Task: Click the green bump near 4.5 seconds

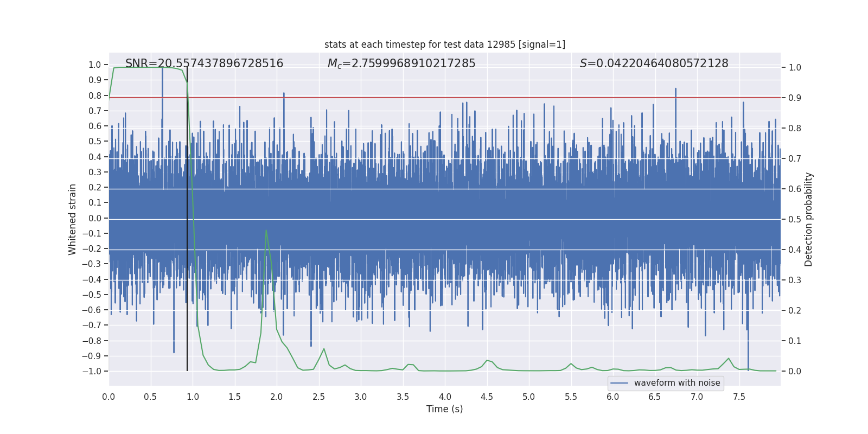Action: (487, 360)
